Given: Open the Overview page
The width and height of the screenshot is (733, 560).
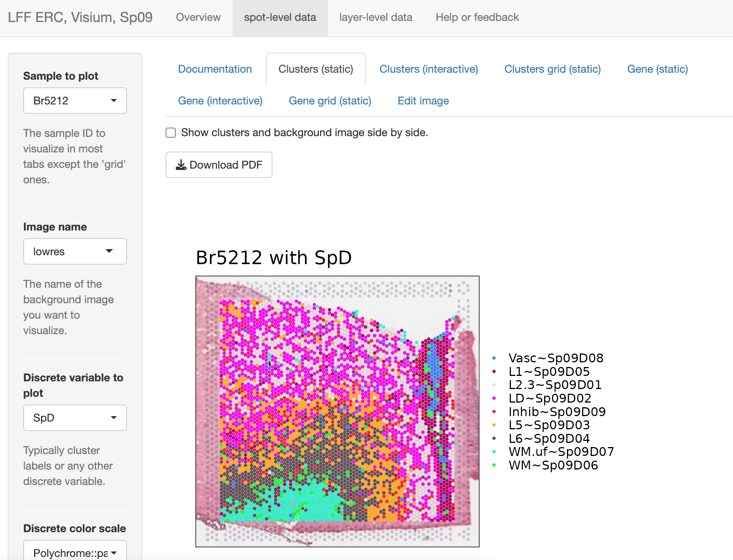Looking at the screenshot, I should pos(198,17).
